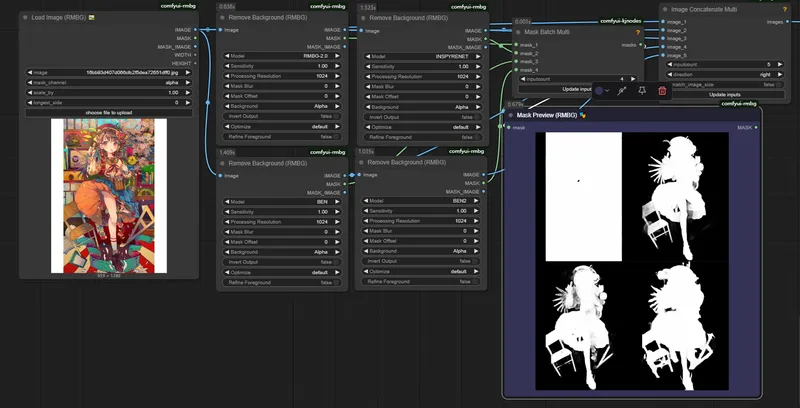Click help question mark on Image Concatenate Multi
This screenshot has width=800, height=408.
click(783, 8)
